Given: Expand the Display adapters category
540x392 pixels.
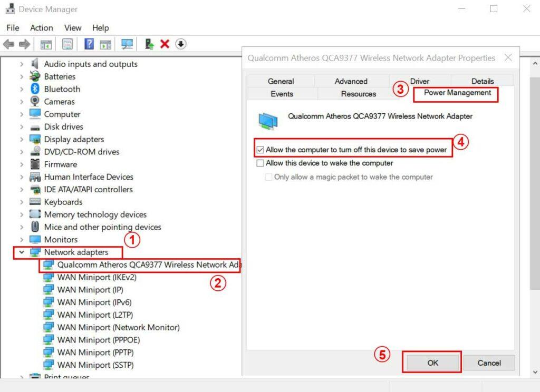Looking at the screenshot, I should (22, 140).
